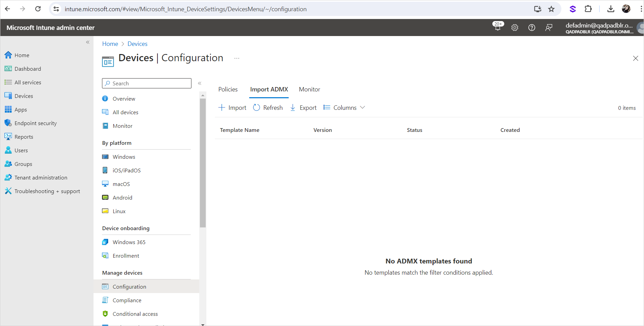Click the Refresh button

[268, 108]
